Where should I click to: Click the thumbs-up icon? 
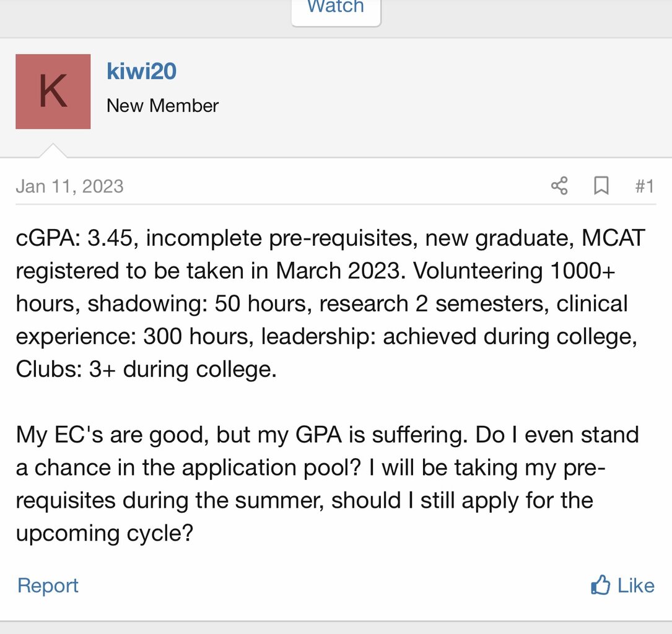click(600, 585)
